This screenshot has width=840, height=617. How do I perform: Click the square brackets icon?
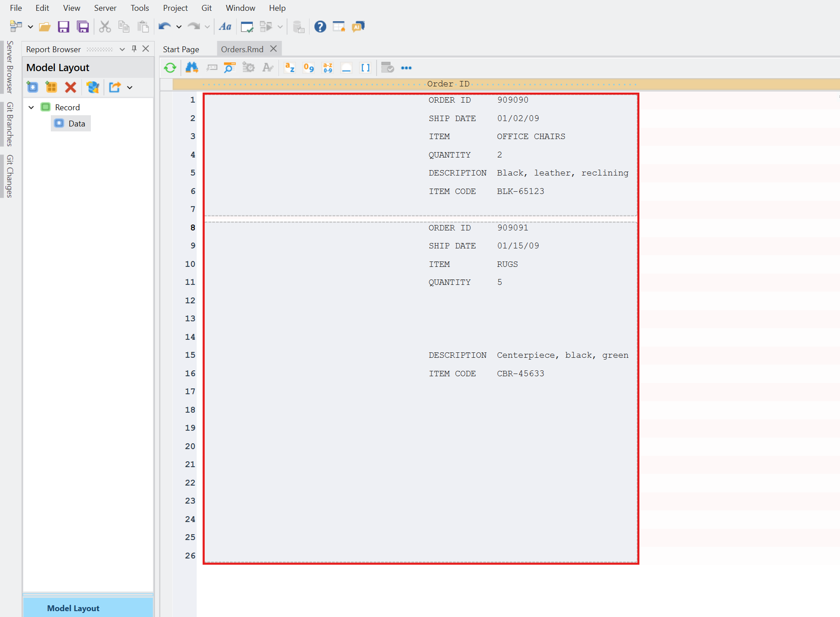click(365, 68)
